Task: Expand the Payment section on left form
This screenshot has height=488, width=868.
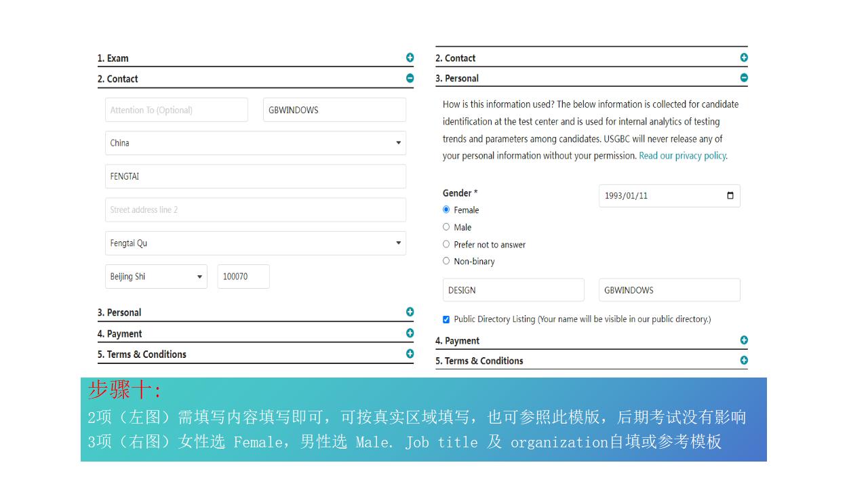Action: click(410, 333)
